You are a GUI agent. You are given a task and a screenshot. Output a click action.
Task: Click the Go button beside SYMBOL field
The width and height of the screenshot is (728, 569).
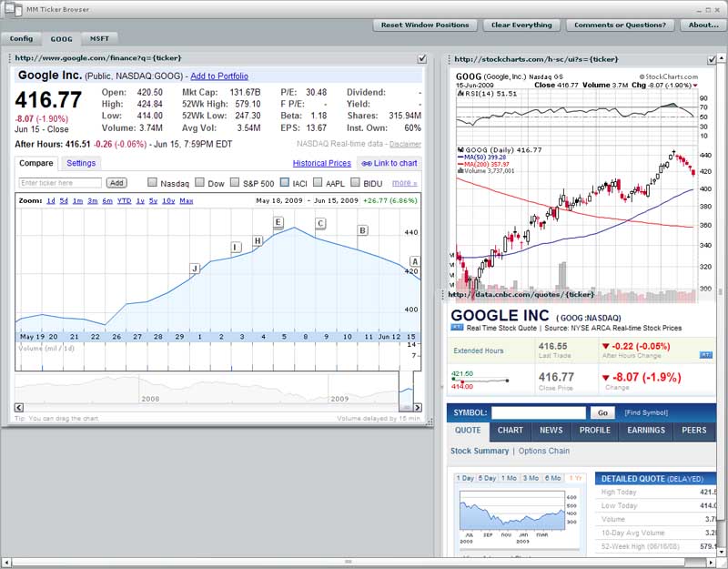click(602, 412)
